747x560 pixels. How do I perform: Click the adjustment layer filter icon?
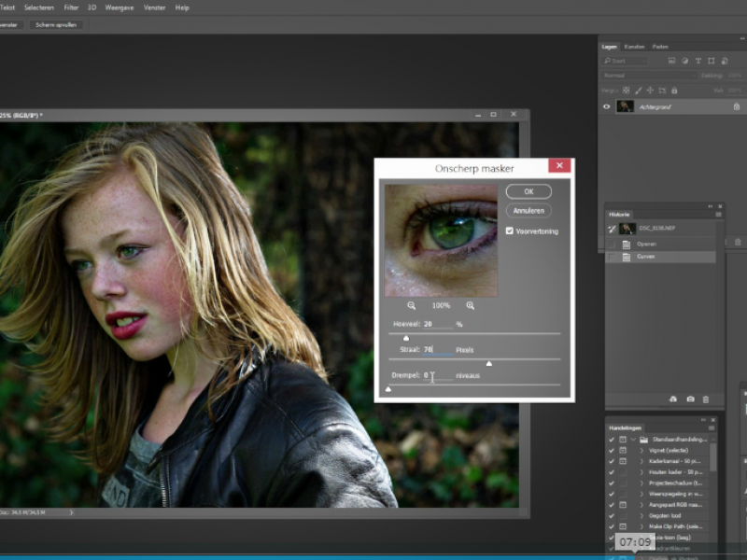[x=684, y=61]
